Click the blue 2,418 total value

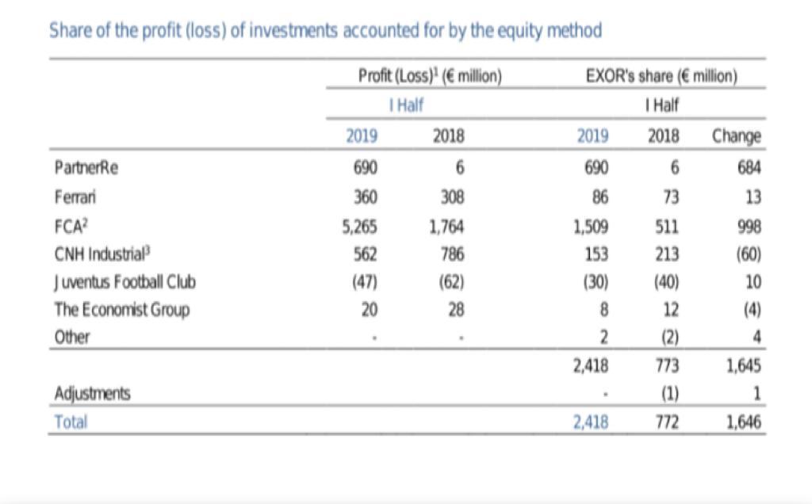pyautogui.click(x=591, y=422)
